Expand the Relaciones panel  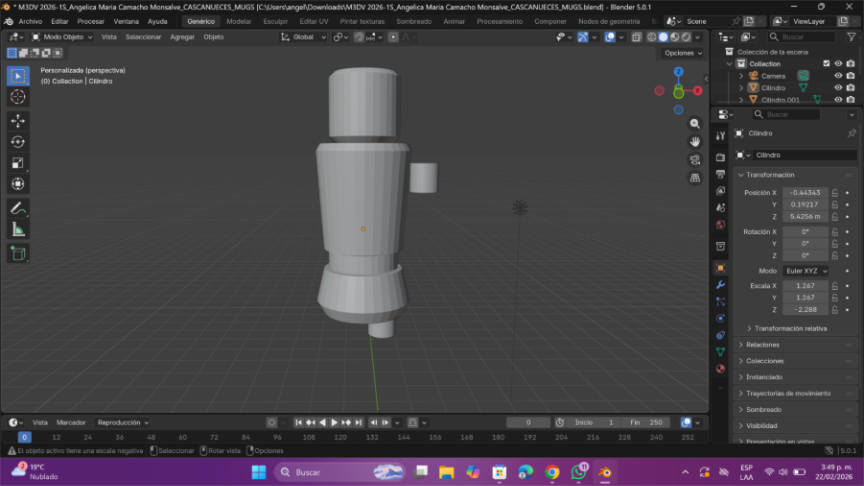click(763, 344)
